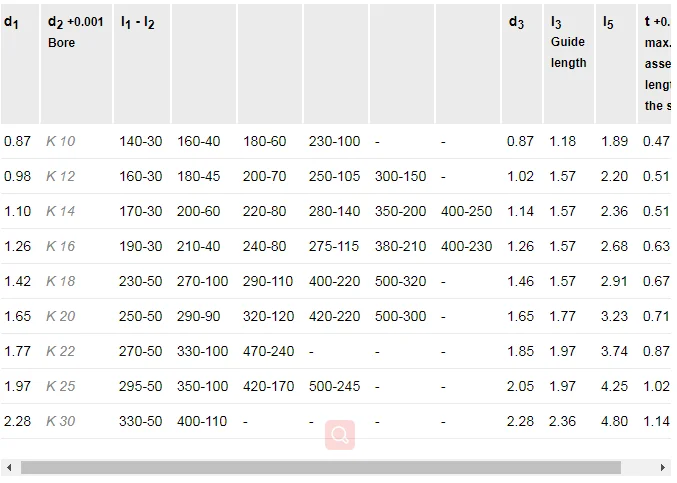Click the magnifier zoom icon
The width and height of the screenshot is (677, 483).
[340, 435]
